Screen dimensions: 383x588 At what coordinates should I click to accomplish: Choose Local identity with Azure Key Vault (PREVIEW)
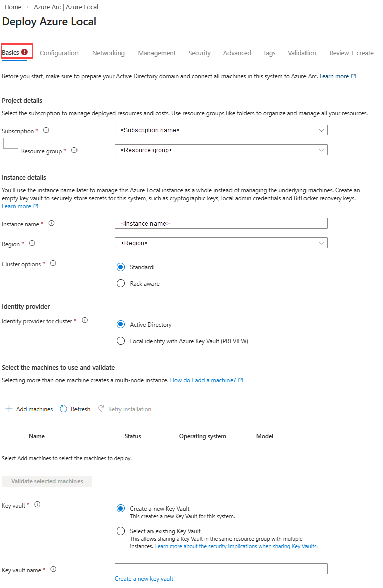tap(121, 341)
